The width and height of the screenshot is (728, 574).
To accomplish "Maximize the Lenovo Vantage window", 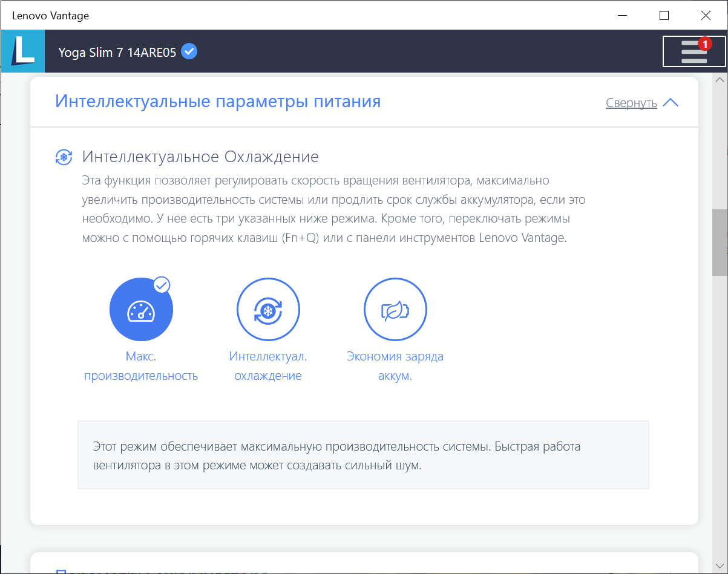I will (x=664, y=15).
